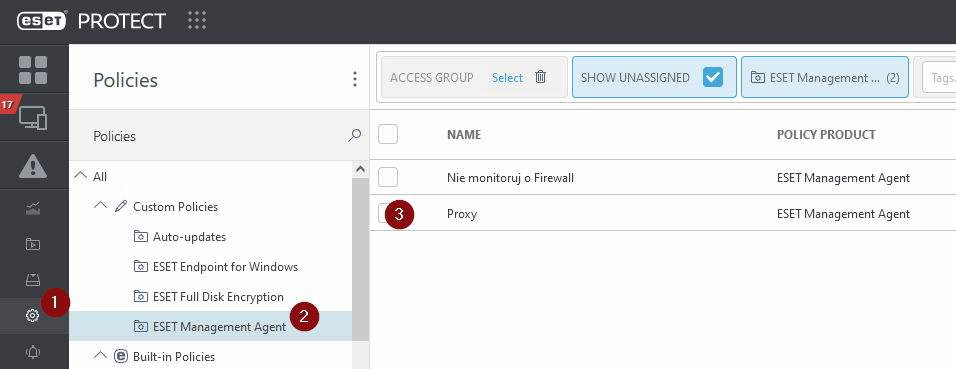This screenshot has width=956, height=369.
Task: Open the Policies gear sidebar icon
Action: (32, 315)
